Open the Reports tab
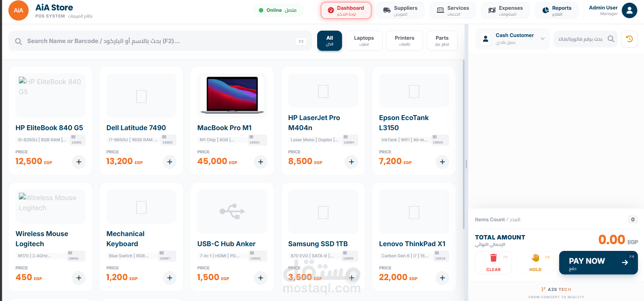Screen dimensions: 644x301 pyautogui.click(x=557, y=10)
